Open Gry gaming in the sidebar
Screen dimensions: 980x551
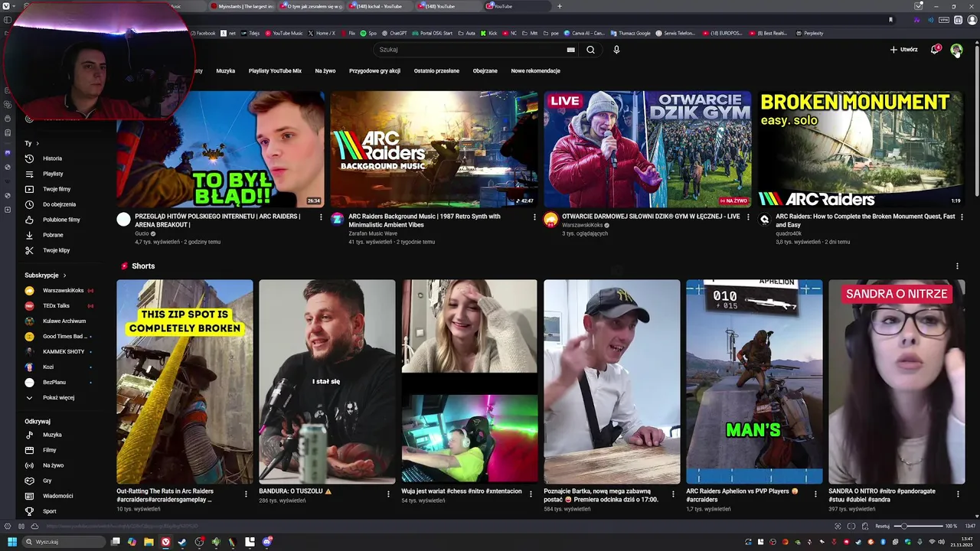47,481
